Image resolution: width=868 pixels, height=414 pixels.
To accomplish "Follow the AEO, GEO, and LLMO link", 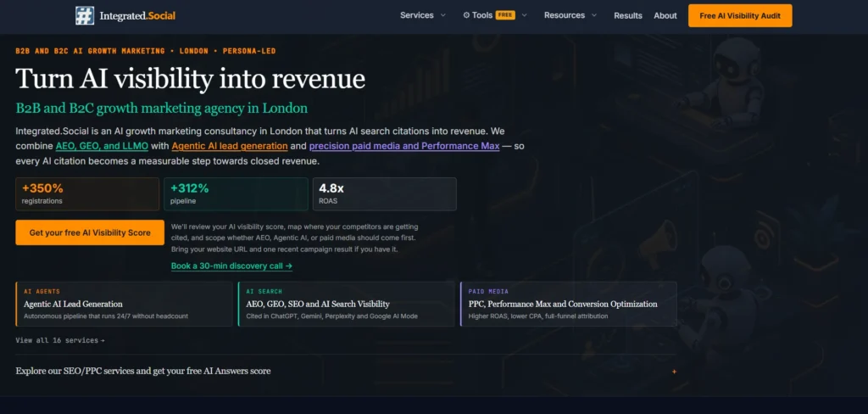I will tap(102, 146).
